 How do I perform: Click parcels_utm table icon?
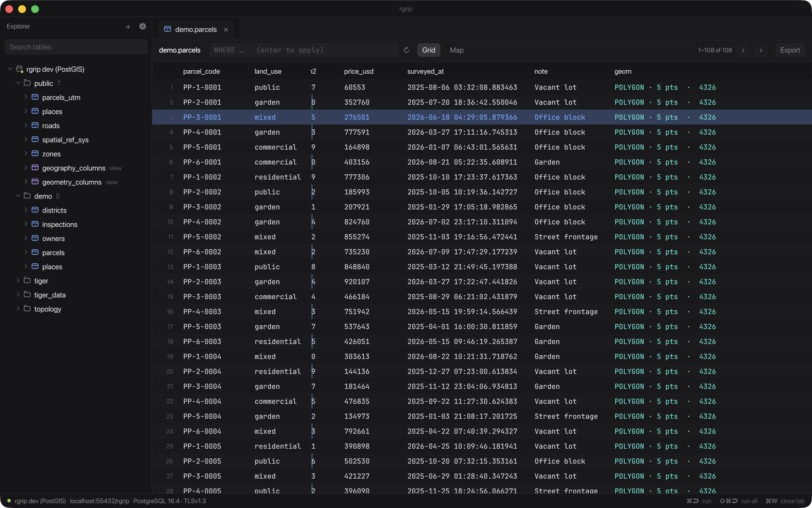(x=35, y=97)
